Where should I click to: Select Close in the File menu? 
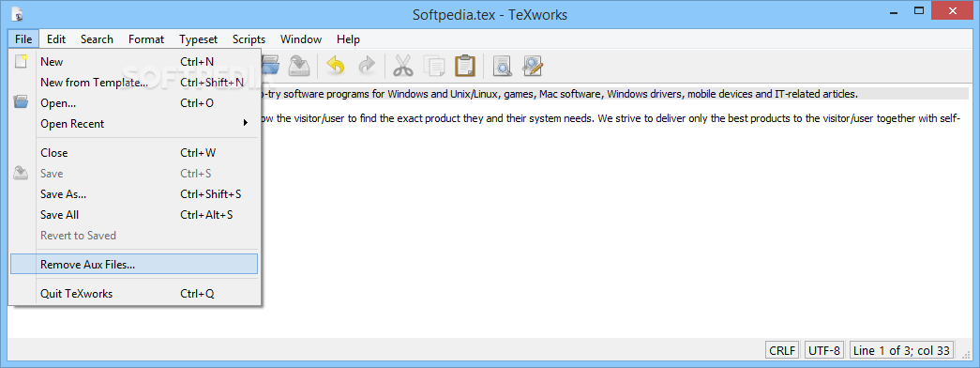click(134, 152)
